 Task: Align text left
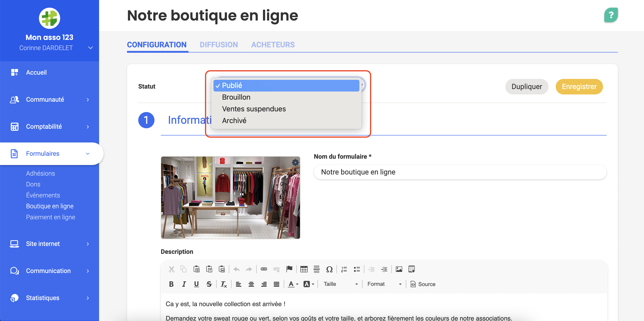tap(238, 284)
